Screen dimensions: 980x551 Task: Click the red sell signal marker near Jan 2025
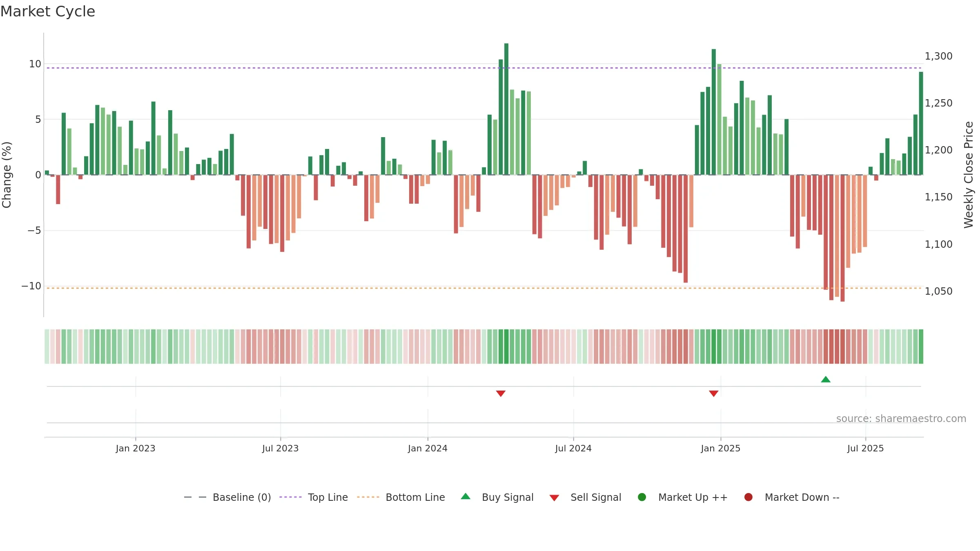714,393
